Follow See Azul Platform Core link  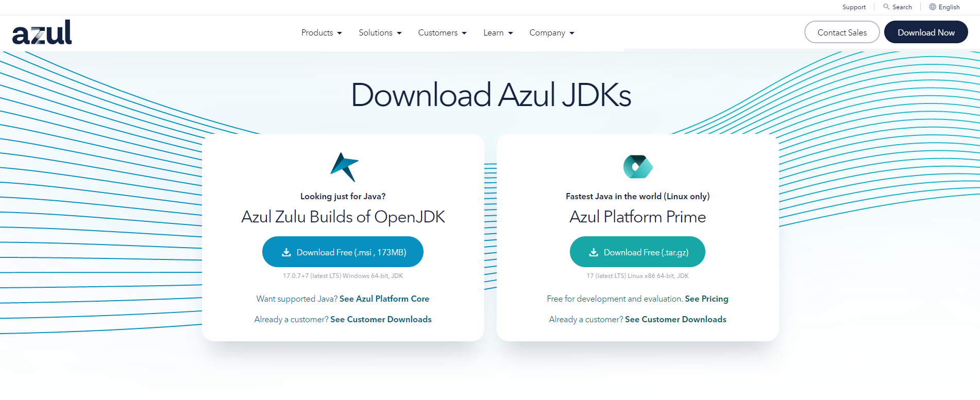[x=384, y=299]
